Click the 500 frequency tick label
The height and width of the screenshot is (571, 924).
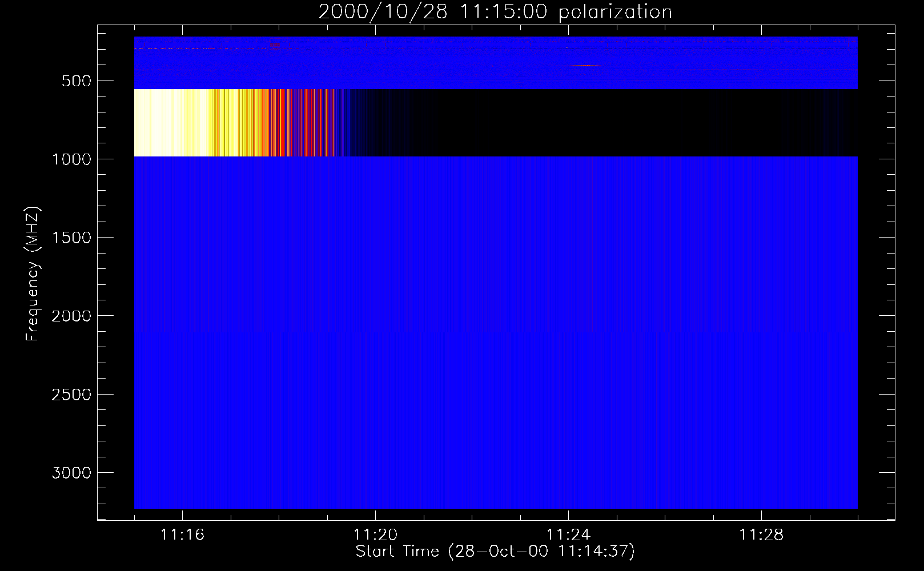[77, 81]
